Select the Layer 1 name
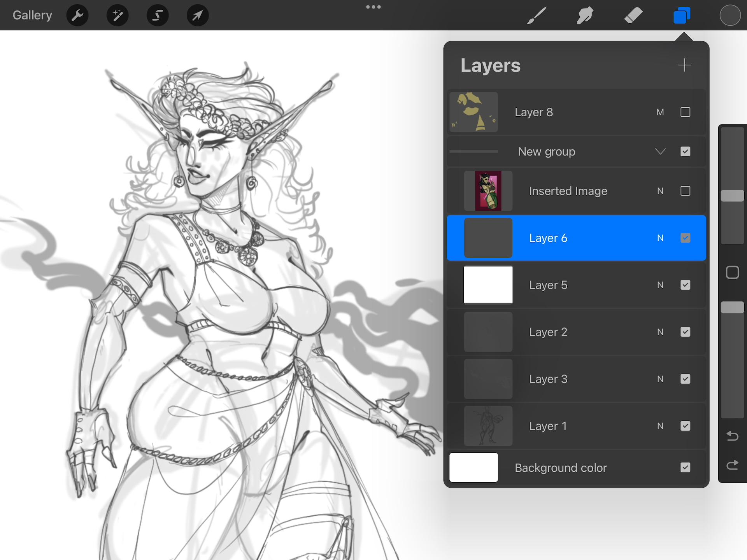Screen dimensions: 747x560 coord(548,426)
